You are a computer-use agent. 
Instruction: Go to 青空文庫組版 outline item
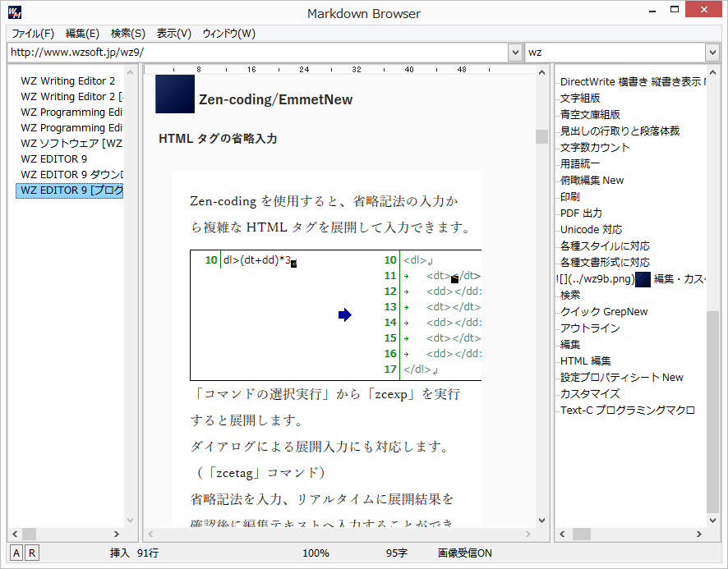coord(590,115)
